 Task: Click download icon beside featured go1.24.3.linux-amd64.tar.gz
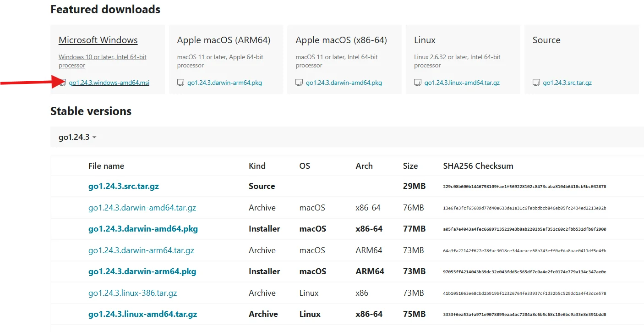point(418,83)
